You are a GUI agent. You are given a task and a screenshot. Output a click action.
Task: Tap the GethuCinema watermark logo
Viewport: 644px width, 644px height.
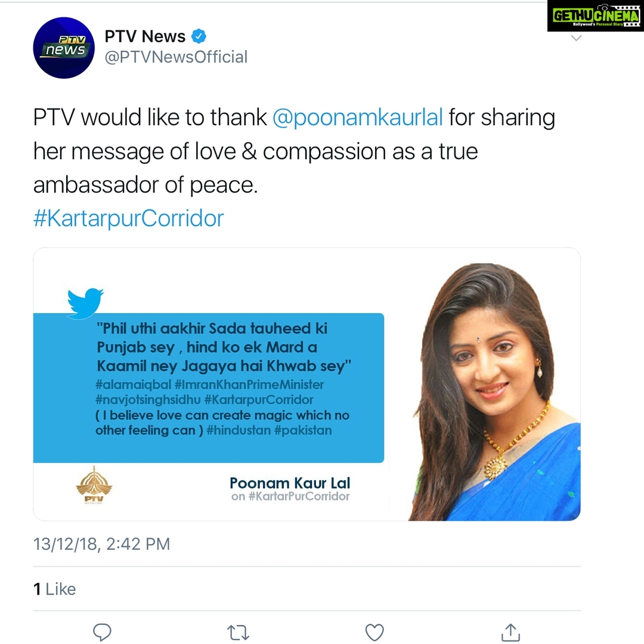click(596, 16)
